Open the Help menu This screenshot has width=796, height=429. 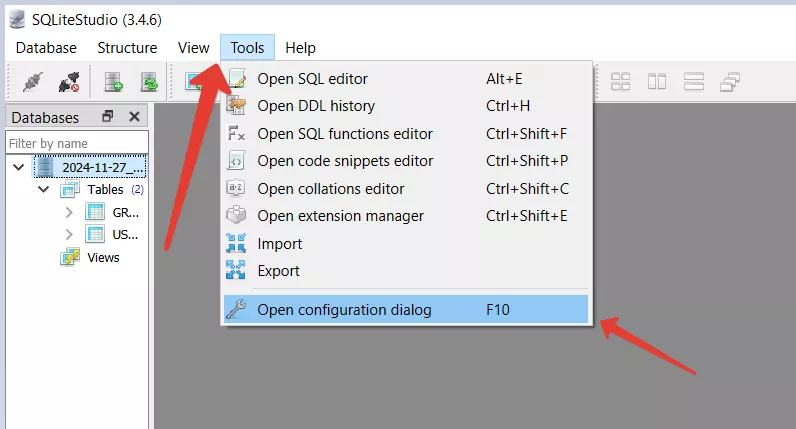[301, 48]
